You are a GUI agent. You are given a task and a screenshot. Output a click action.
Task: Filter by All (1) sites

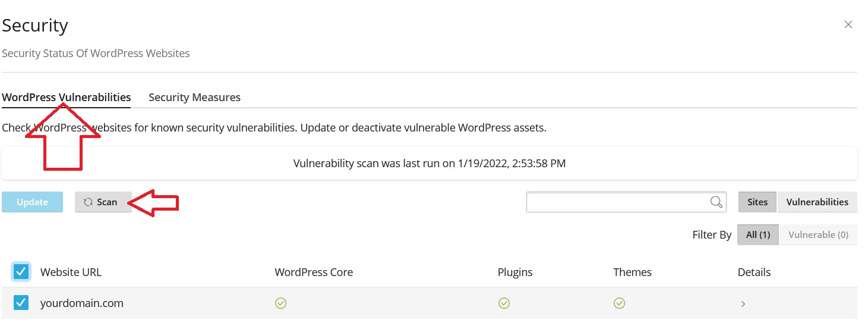(x=757, y=235)
